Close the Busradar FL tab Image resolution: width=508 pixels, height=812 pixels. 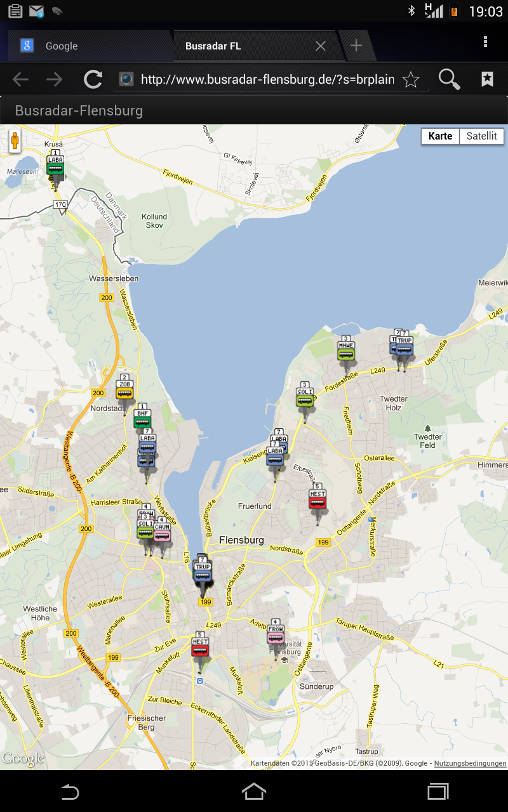321,46
